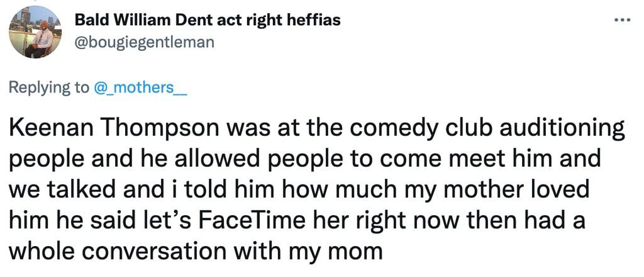The height and width of the screenshot is (277, 644).
Task: Click the @bougiegentleman handle
Action: coord(144,42)
